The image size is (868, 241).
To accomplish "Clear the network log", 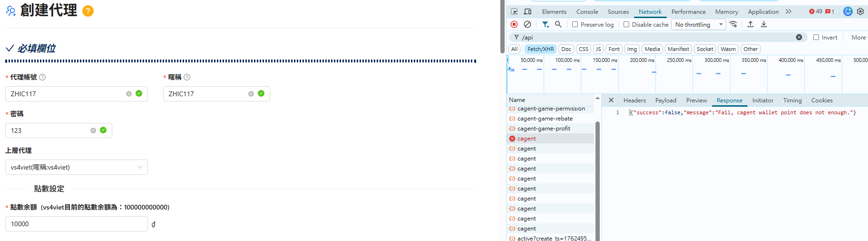I will click(x=527, y=24).
